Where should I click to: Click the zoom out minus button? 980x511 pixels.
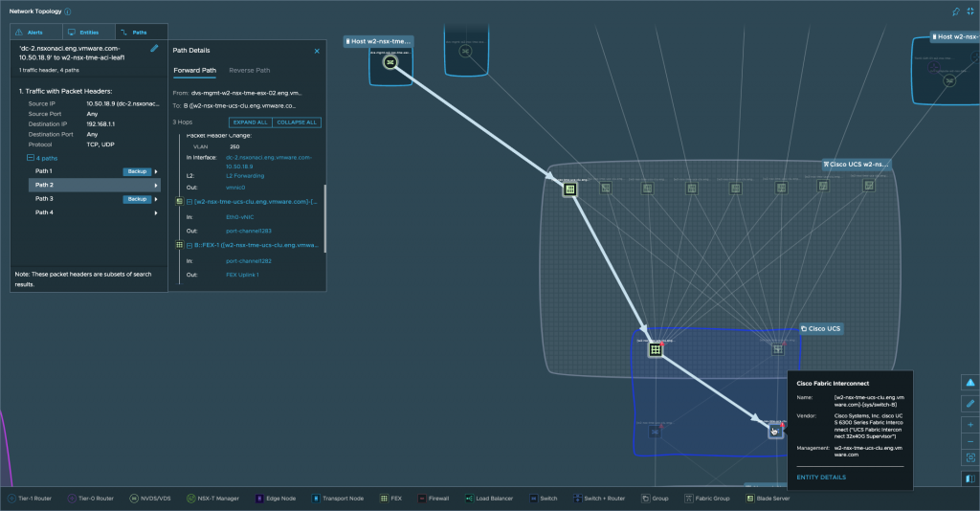[969, 441]
